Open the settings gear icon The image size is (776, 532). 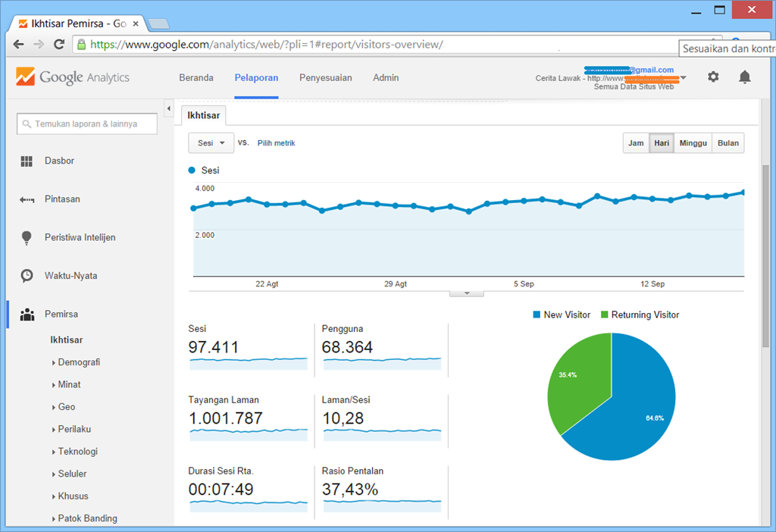click(x=712, y=77)
